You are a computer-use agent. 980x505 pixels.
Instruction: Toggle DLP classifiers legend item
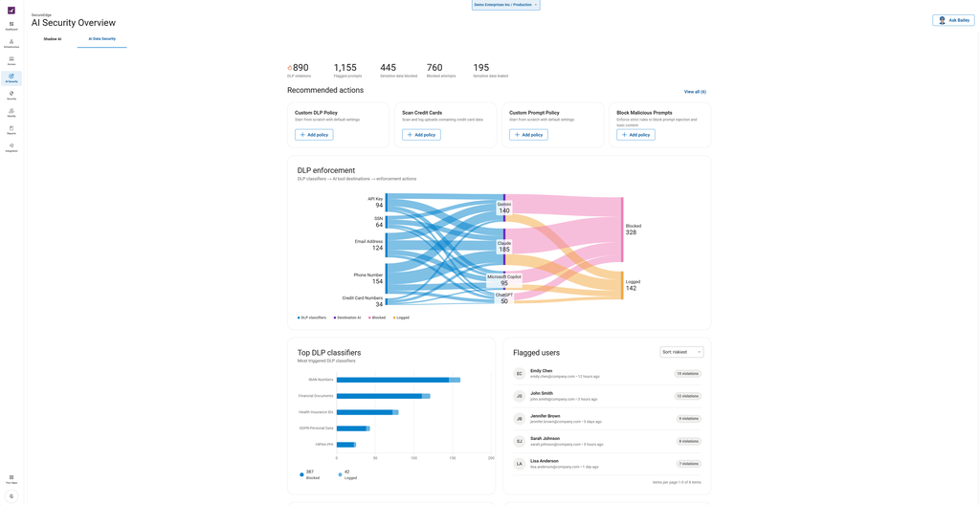(x=312, y=318)
